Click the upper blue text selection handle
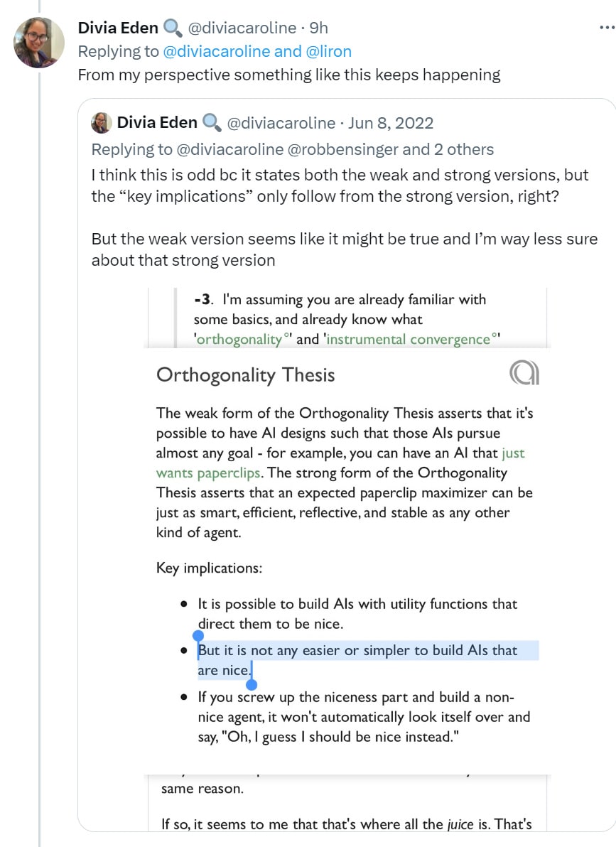This screenshot has width=616, height=847. tap(198, 635)
